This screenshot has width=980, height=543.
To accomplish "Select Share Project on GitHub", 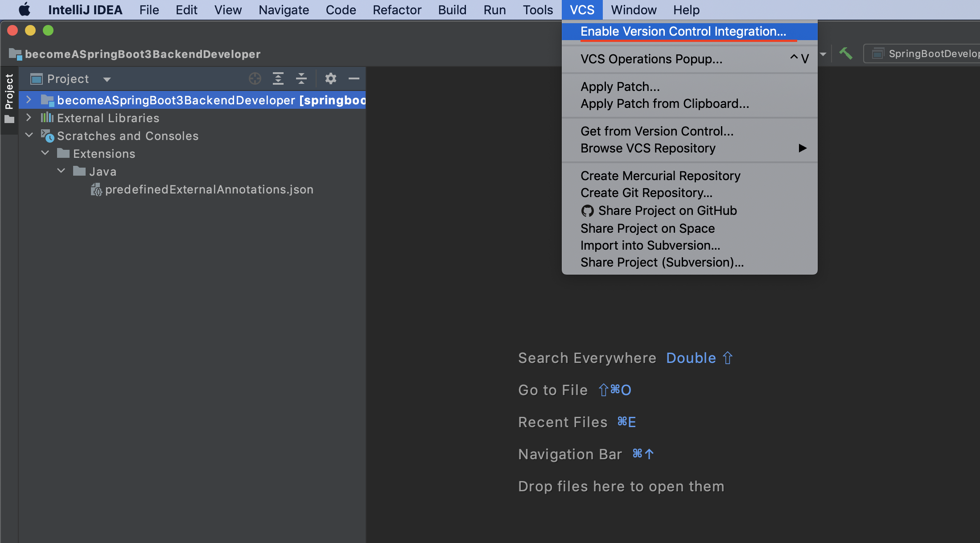I will (689, 210).
